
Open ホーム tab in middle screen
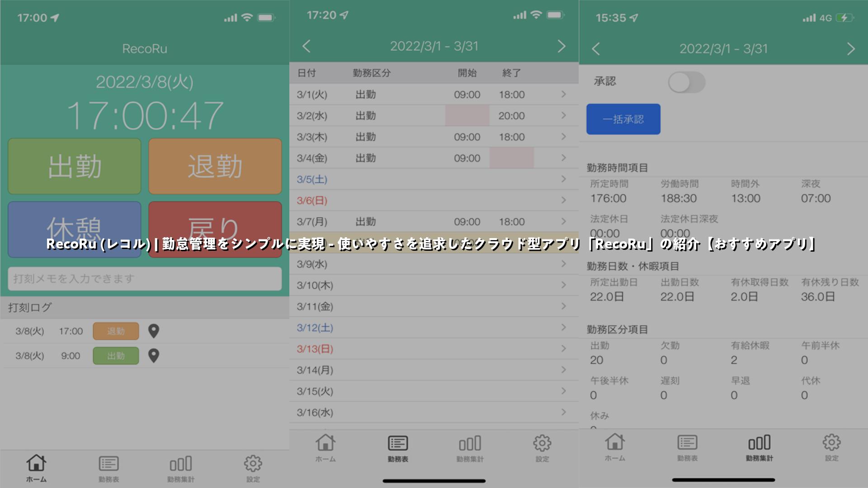(x=325, y=448)
